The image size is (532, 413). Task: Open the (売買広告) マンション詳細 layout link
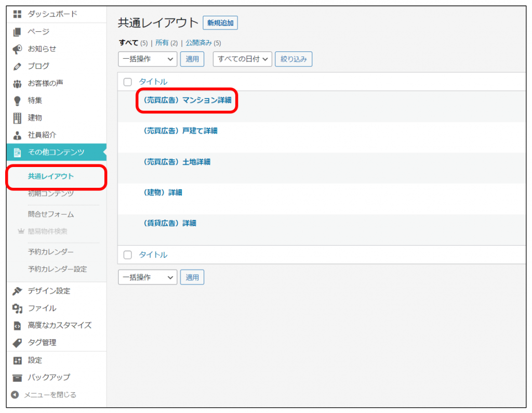tap(188, 100)
